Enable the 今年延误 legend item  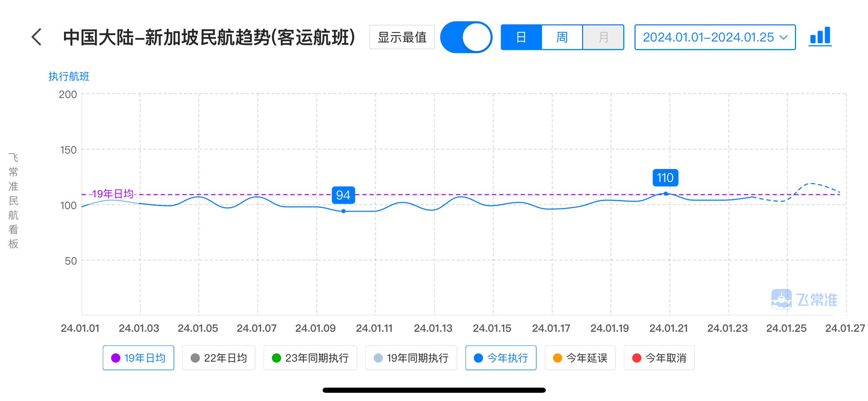(x=580, y=358)
